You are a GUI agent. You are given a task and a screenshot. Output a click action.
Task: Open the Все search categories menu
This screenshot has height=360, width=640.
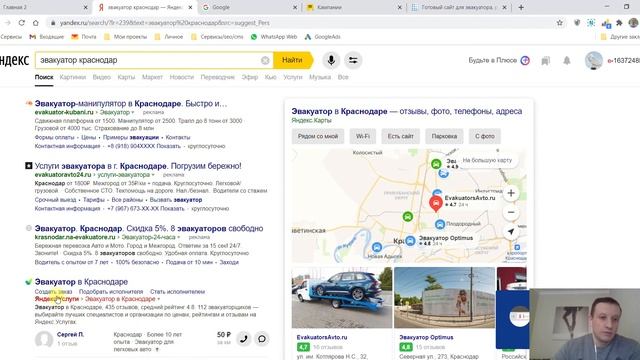pyautogui.click(x=343, y=77)
